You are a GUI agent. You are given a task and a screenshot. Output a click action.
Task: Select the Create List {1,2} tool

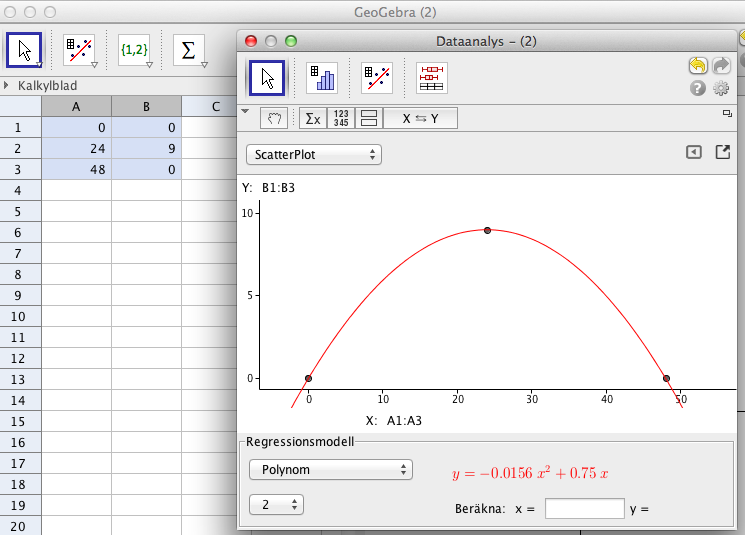coord(134,49)
